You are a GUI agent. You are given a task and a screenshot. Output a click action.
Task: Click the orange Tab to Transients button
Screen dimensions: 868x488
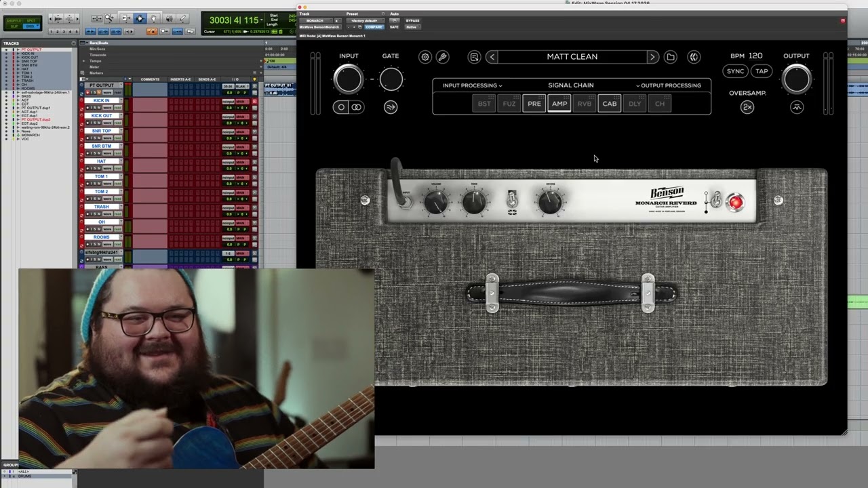click(152, 31)
